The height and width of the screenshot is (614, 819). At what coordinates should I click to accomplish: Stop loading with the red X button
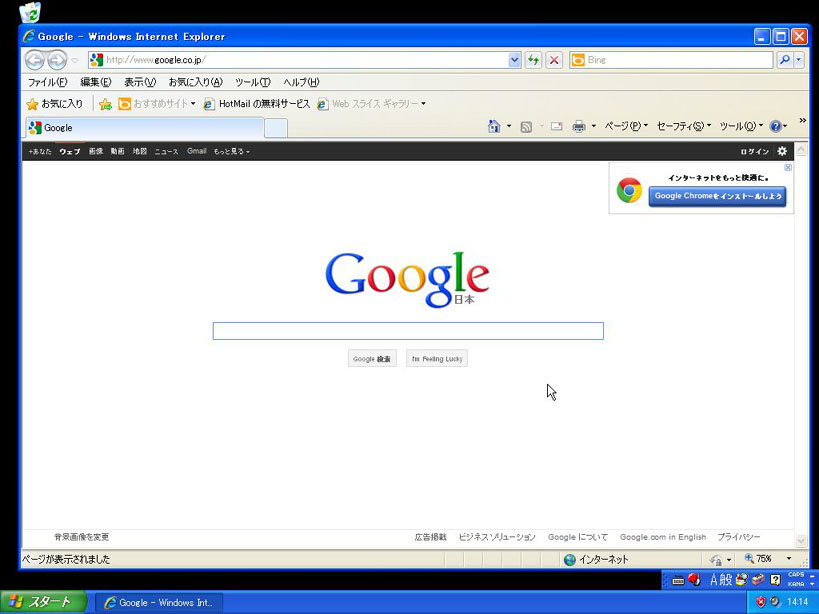pyautogui.click(x=554, y=60)
